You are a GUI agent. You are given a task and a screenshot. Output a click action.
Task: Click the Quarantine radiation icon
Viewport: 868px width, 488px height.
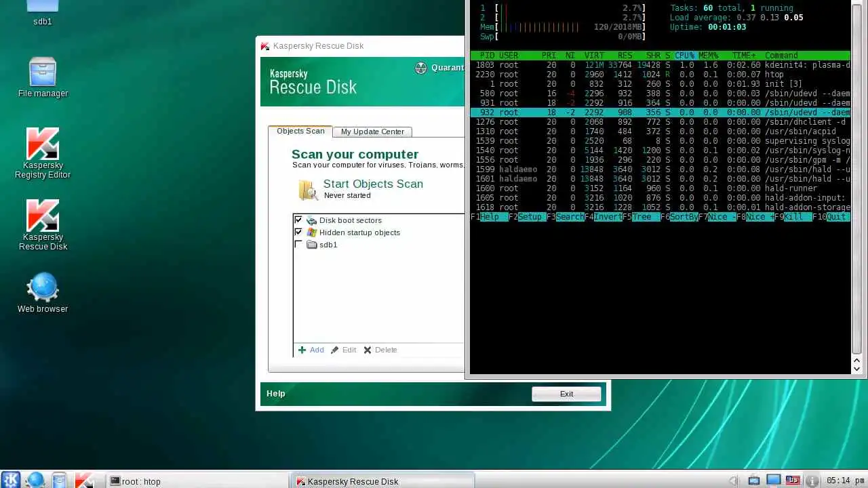pyautogui.click(x=420, y=68)
